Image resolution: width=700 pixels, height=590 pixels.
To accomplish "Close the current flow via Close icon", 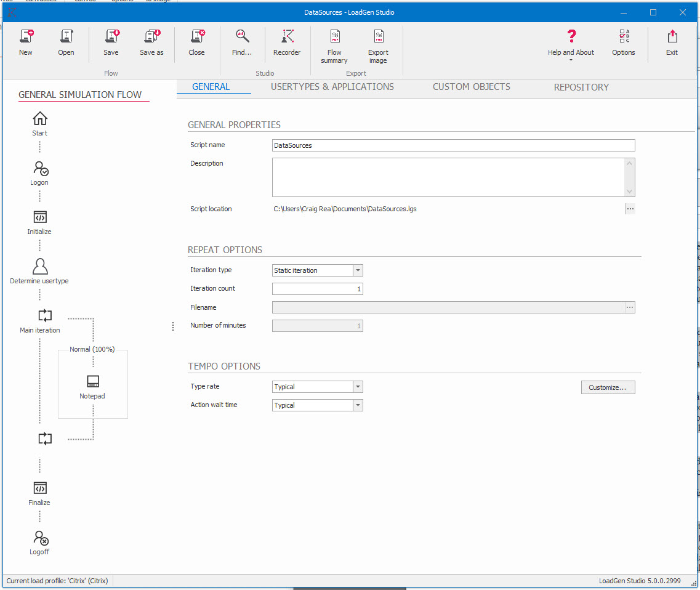I will coord(196,43).
